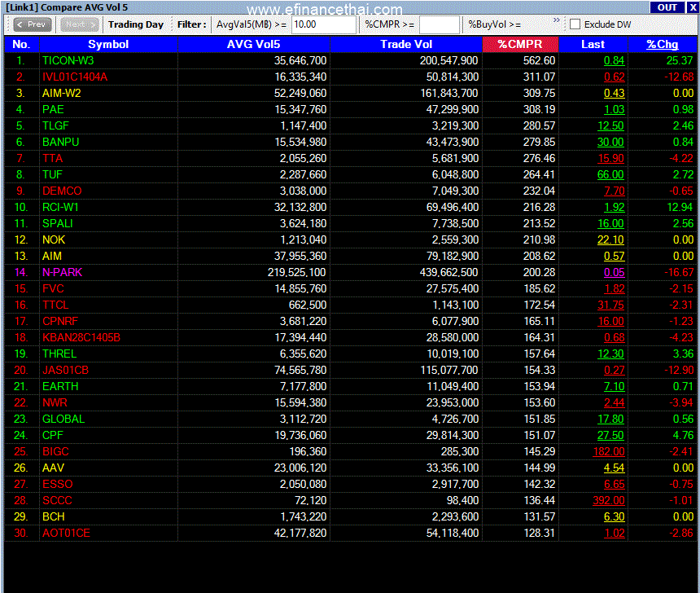Focus the %CMPR filter input box
700x593 pixels.
tap(439, 24)
